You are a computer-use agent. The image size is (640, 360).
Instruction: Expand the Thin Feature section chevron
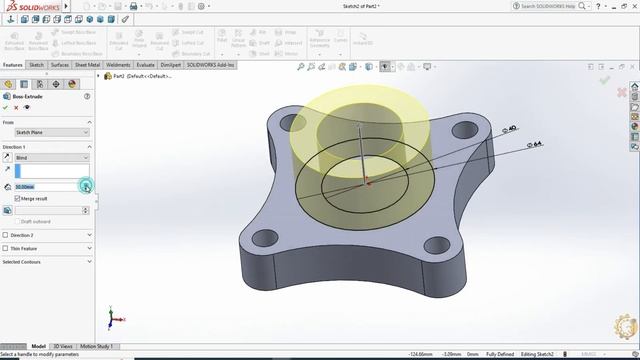tap(89, 248)
